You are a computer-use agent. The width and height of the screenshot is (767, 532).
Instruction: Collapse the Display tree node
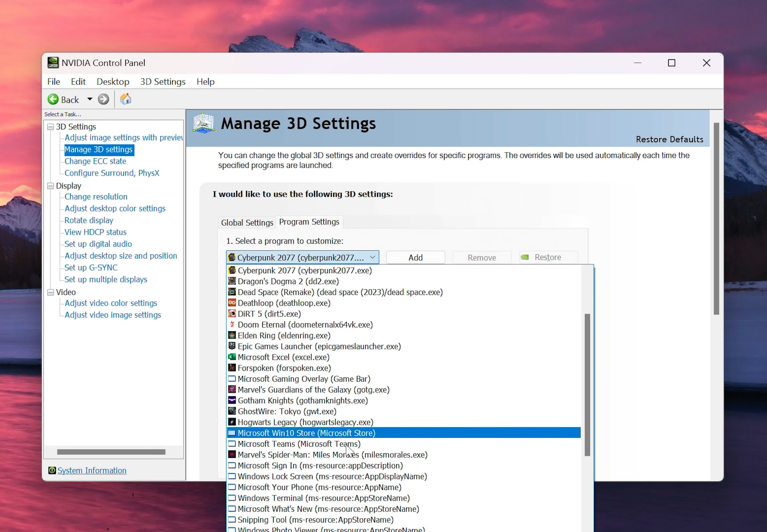pyautogui.click(x=50, y=186)
